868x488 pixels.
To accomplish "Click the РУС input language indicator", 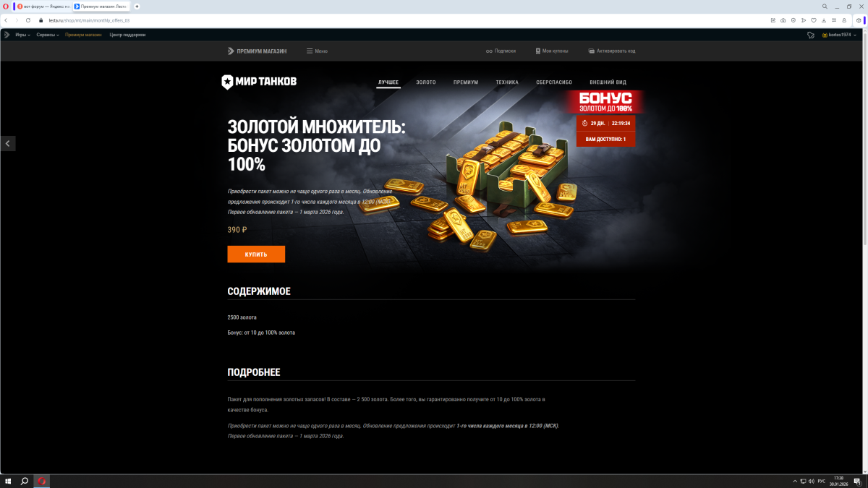I will [821, 481].
